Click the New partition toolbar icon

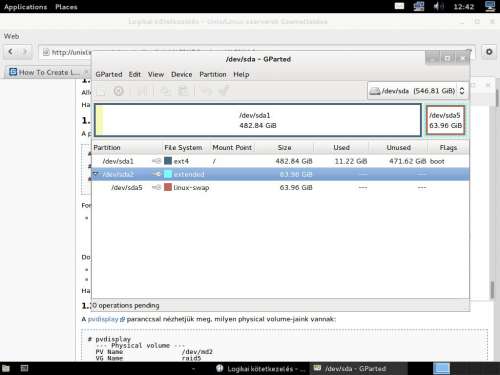101,91
